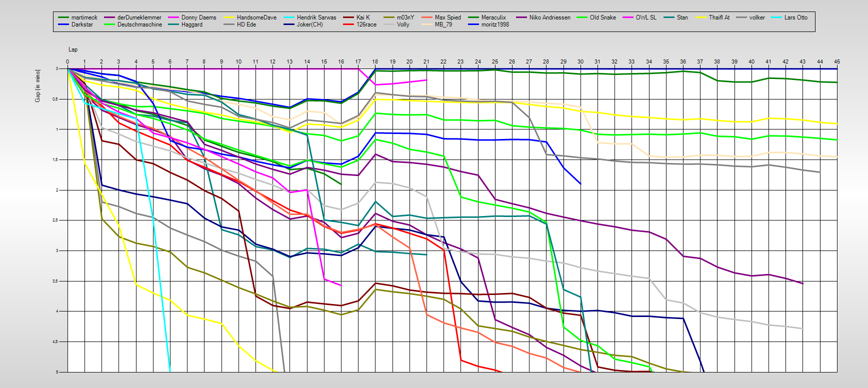Click the Donny Daems legend label

[x=199, y=17]
